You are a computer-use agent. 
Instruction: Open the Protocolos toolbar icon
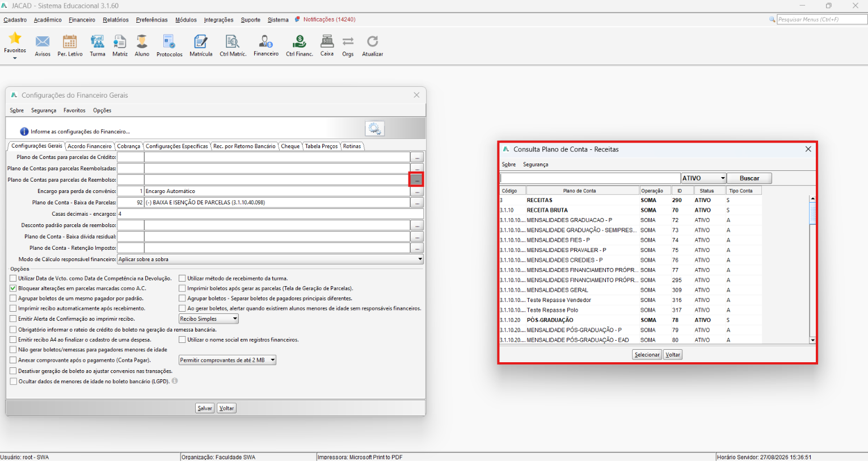tap(169, 41)
